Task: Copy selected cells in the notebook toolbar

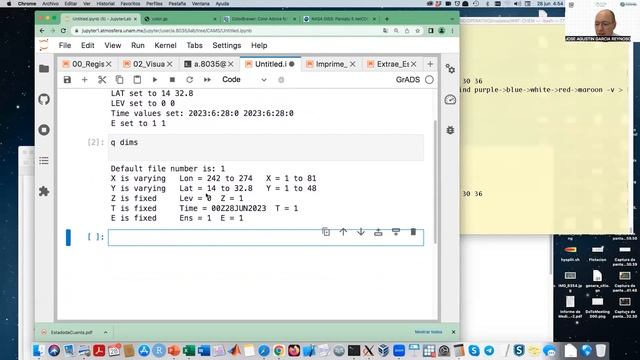Action: (x=119, y=80)
